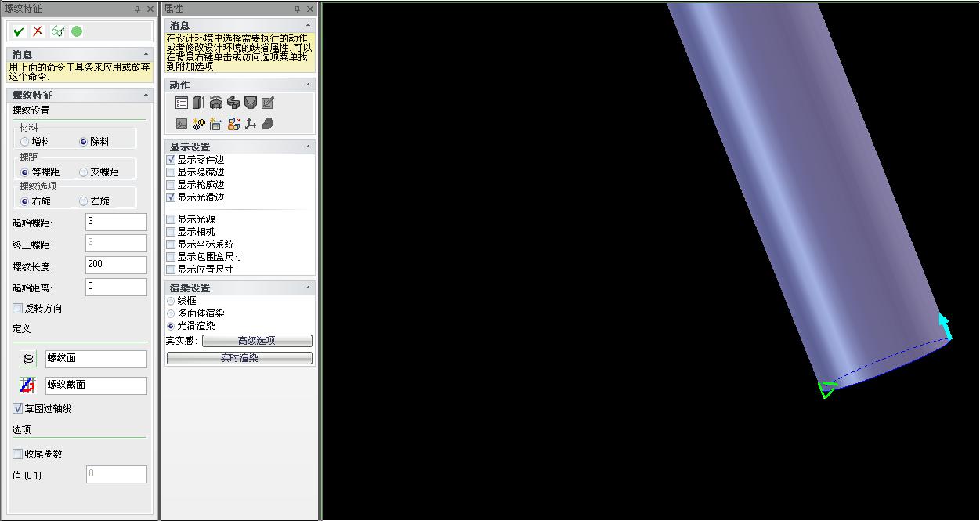The width and height of the screenshot is (980, 521).
Task: Click the properties list icon in 动作
Action: click(182, 103)
